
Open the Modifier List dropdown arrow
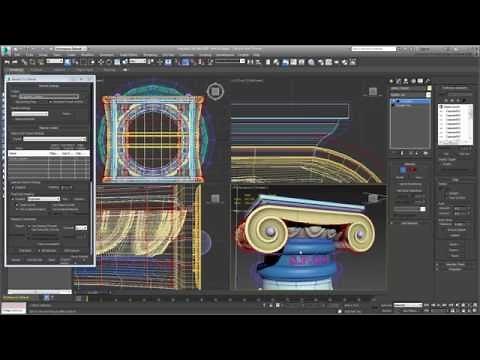tap(428, 95)
